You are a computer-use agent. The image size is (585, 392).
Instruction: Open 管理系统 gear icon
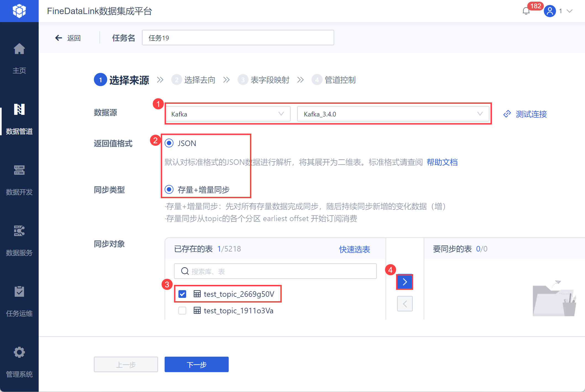point(19,353)
